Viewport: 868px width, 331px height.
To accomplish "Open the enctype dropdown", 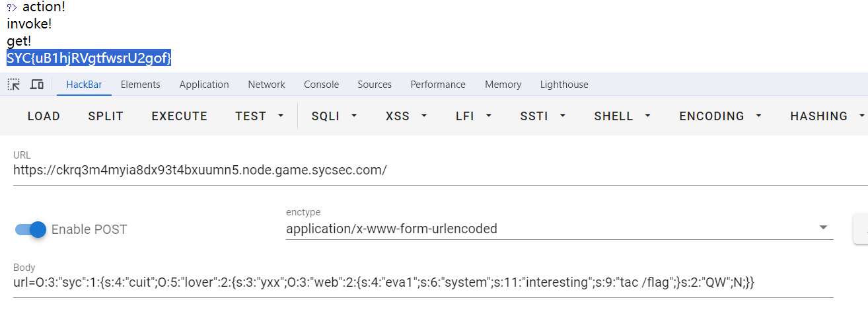I will (x=559, y=229).
